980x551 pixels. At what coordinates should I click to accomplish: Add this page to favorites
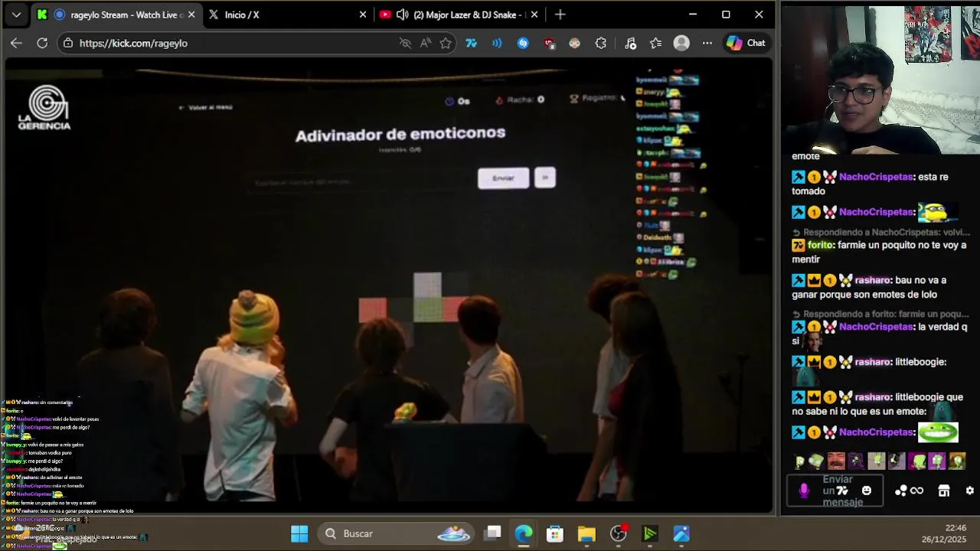pos(446,43)
